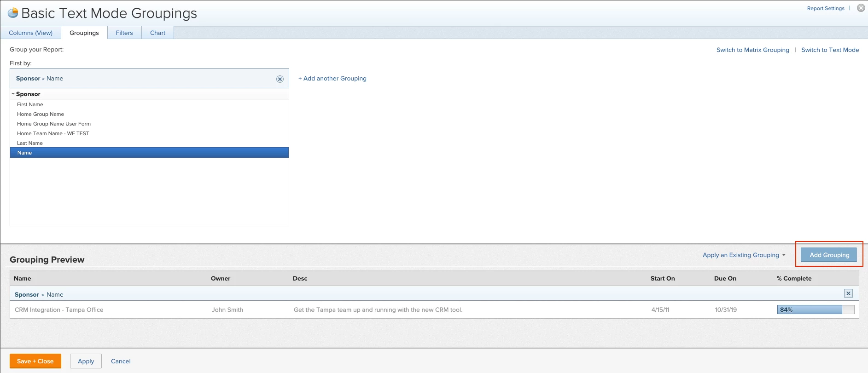Click CRM Integration - Tampa Office row name
Screen dimensions: 868x373
[59, 310]
